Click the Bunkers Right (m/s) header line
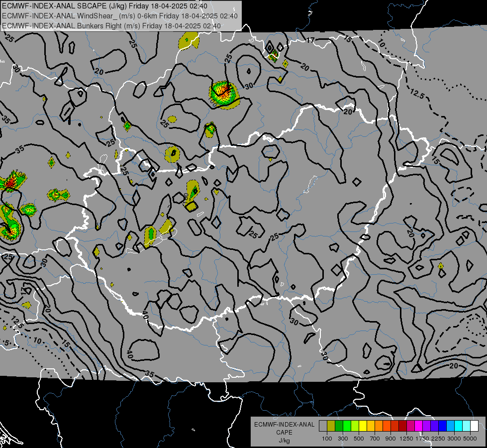This screenshot has height=448, width=487. click(x=111, y=26)
